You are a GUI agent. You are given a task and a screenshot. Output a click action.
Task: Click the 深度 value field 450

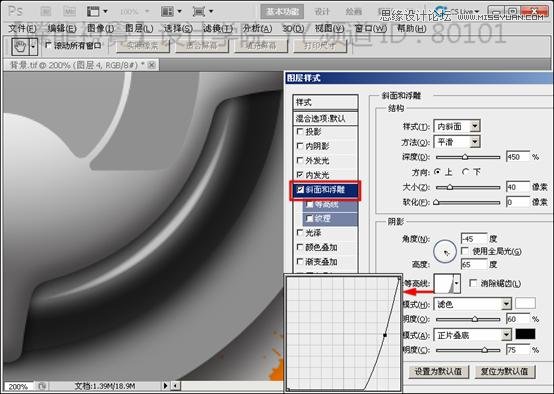pyautogui.click(x=518, y=157)
